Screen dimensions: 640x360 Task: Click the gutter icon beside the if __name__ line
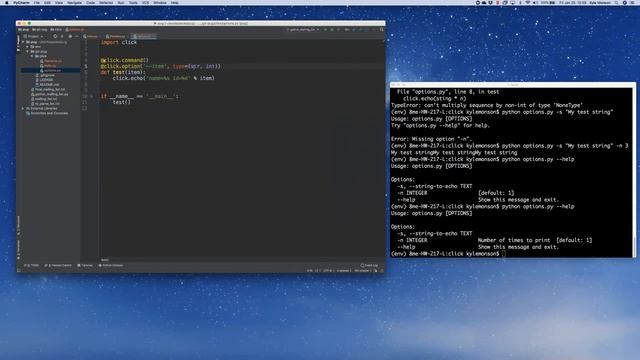point(91,96)
